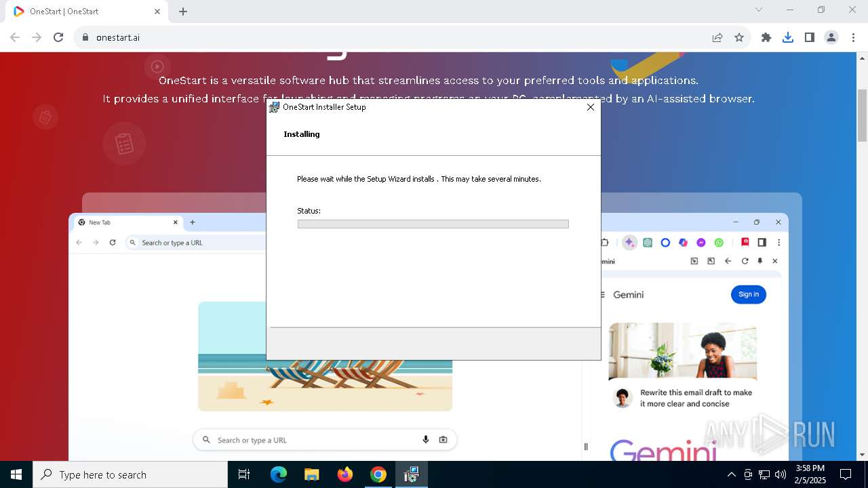868x488 pixels.
Task: Open Chrome profile avatar
Action: click(x=831, y=37)
